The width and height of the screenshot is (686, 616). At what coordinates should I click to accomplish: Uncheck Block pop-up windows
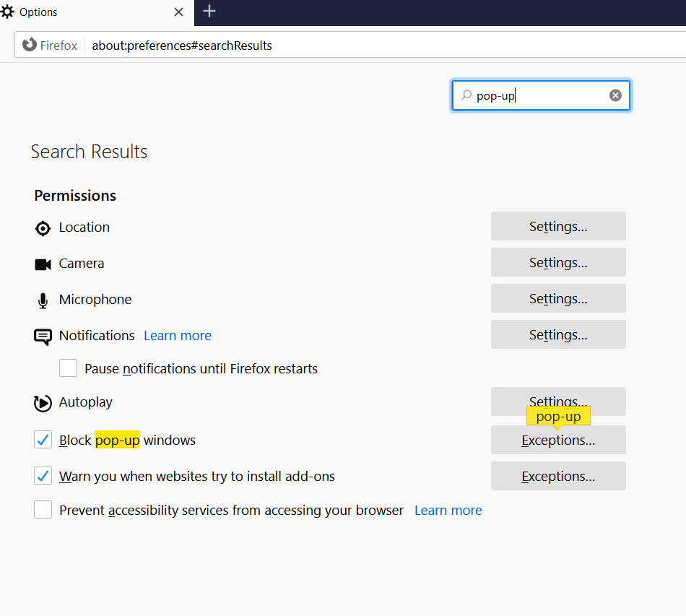point(43,440)
